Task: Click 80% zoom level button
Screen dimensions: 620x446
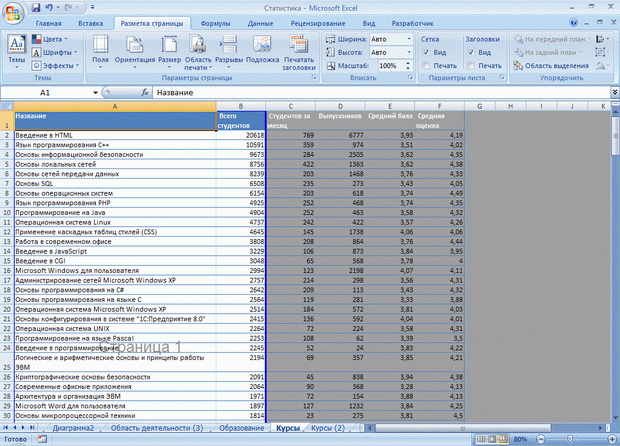Action: pyautogui.click(x=520, y=439)
